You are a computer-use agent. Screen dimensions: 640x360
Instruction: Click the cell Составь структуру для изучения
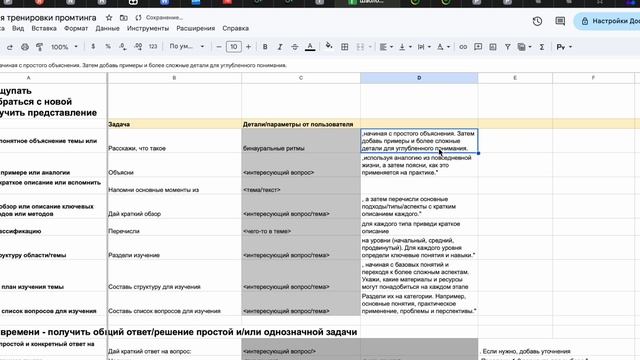[x=174, y=276]
